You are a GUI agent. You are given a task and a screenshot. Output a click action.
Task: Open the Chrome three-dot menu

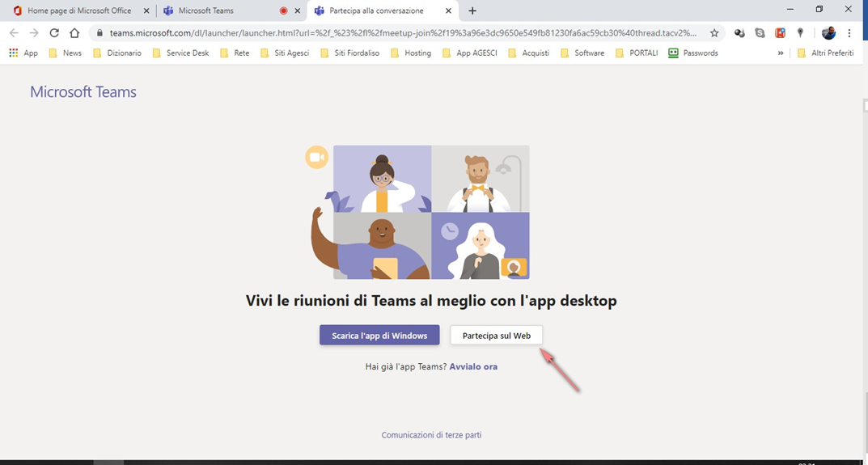tap(849, 32)
